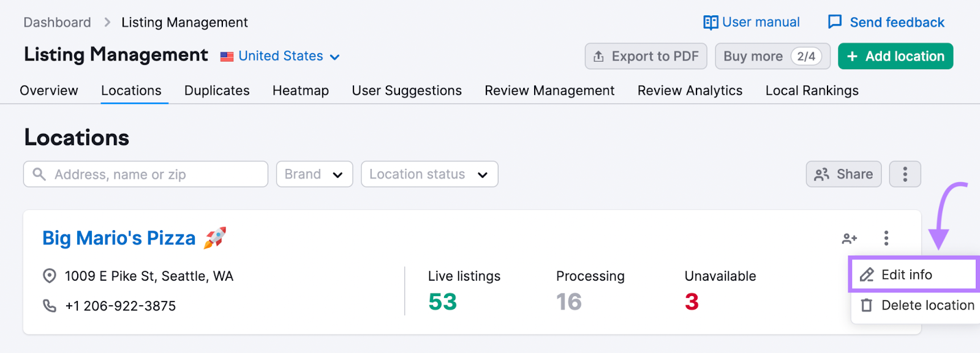Click the User manual book icon
This screenshot has height=353, width=980.
710,23
